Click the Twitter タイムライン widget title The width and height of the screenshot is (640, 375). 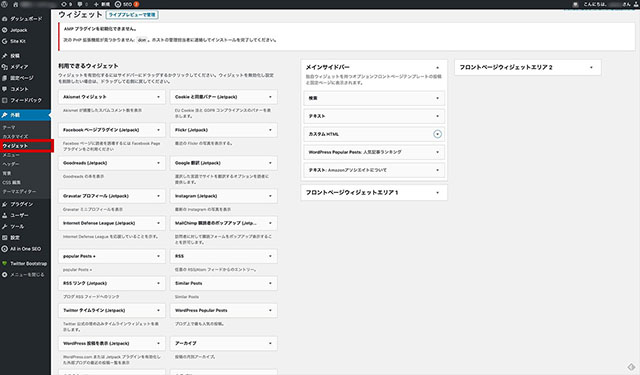click(94, 311)
